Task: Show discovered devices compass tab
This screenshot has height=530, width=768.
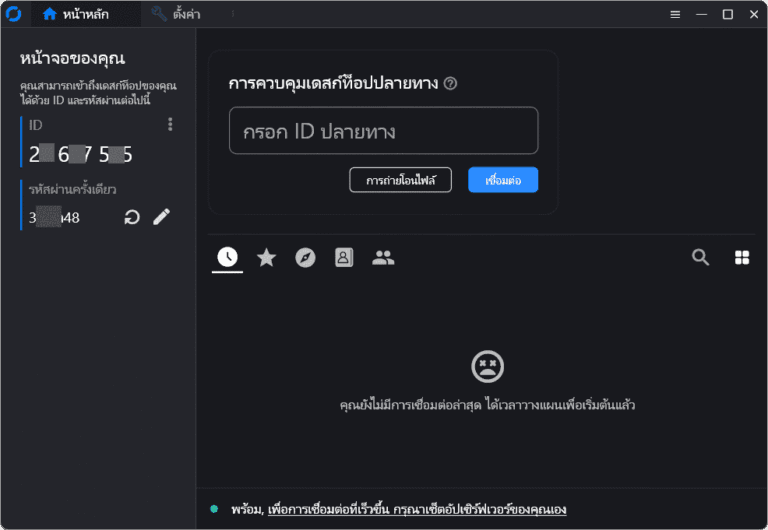Action: [305, 258]
